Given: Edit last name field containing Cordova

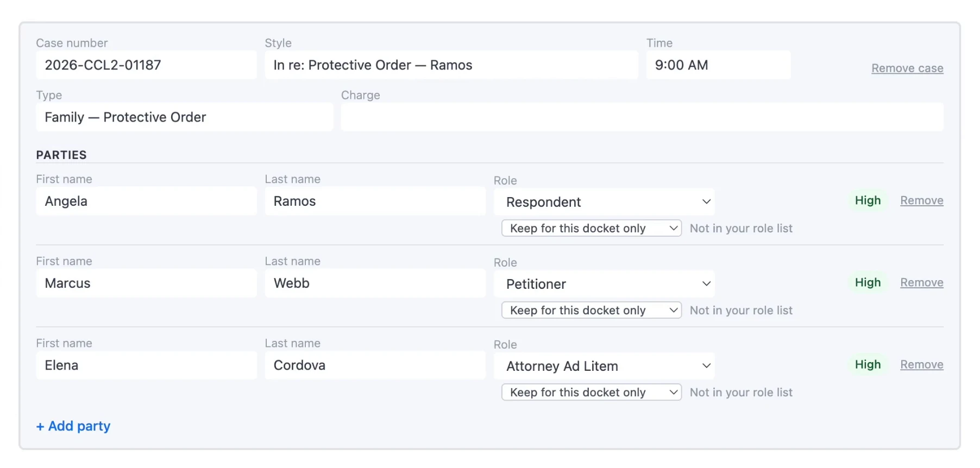Looking at the screenshot, I should pos(375,365).
